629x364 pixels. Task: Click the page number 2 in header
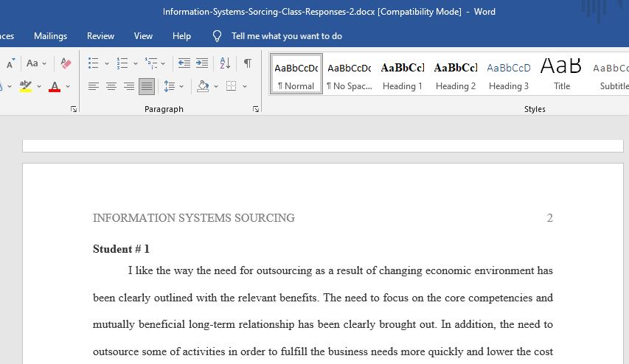[x=549, y=217]
